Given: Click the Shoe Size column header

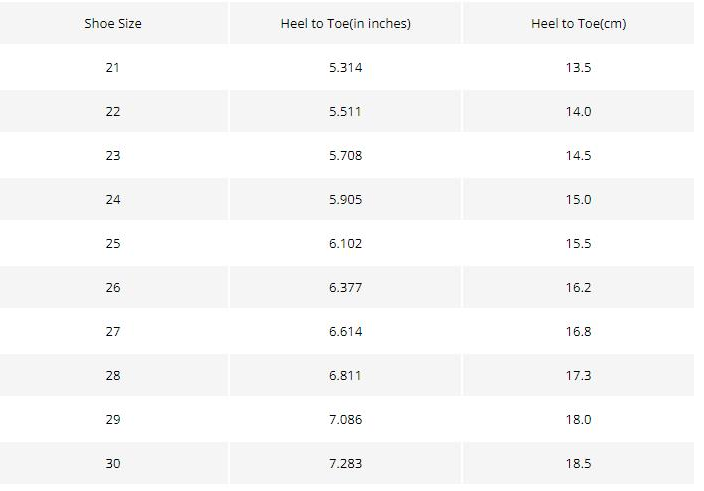Looking at the screenshot, I should [x=113, y=23].
